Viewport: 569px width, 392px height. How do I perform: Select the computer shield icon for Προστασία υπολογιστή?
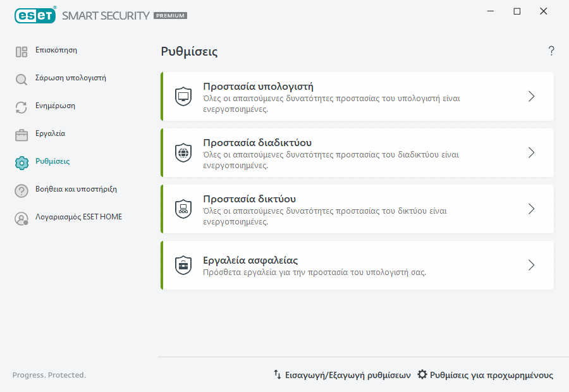coord(183,95)
